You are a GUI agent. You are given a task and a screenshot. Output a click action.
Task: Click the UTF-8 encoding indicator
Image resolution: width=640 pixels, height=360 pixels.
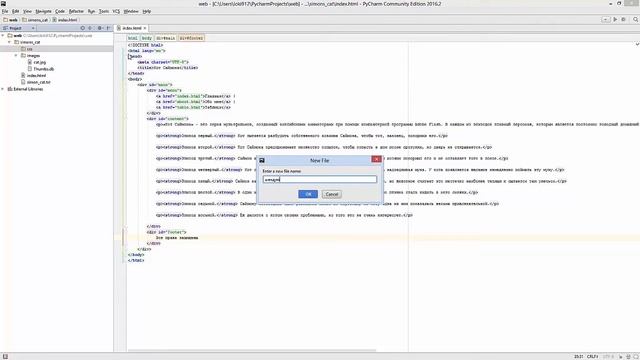click(608, 357)
